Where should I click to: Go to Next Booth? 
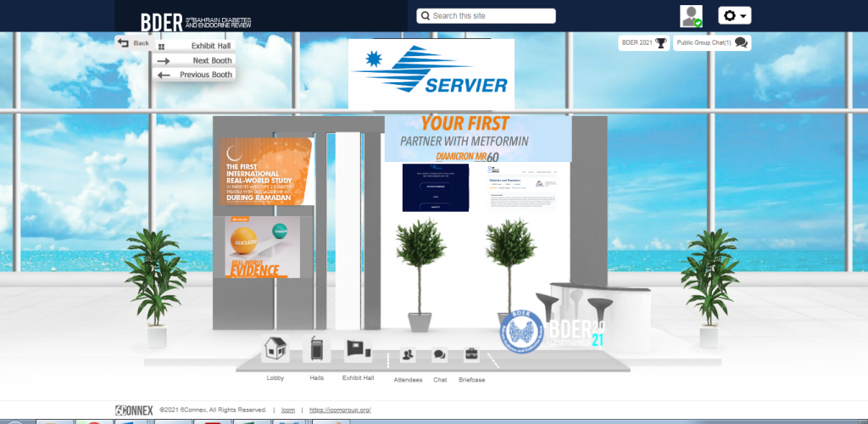pos(193,60)
